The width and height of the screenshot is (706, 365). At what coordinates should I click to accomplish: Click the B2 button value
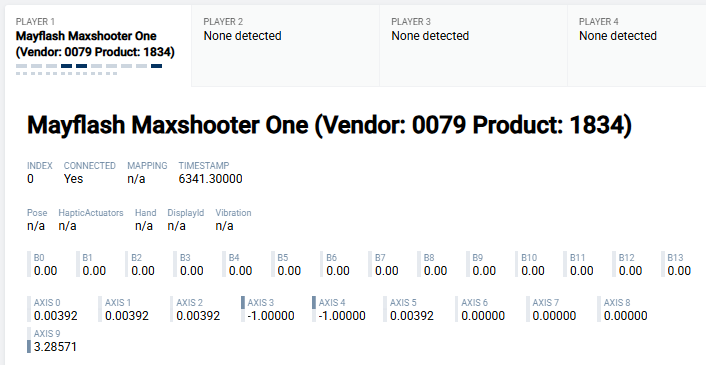143,271
